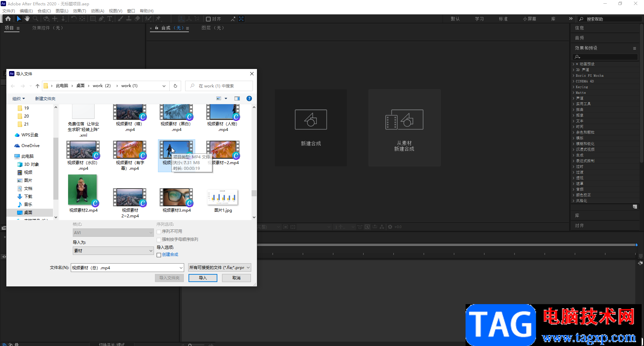Image resolution: width=644 pixels, height=346 pixels.
Task: Open the address path dropdown arrow
Action: (164, 86)
